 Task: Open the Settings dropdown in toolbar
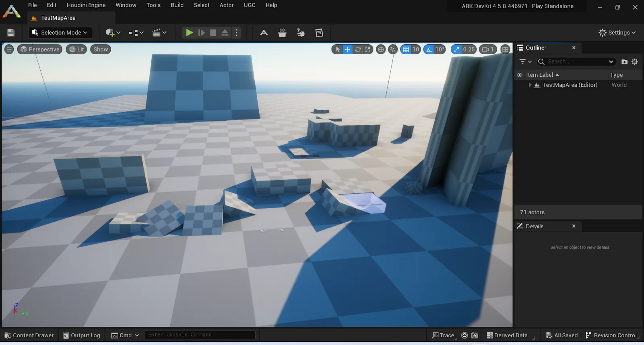617,33
